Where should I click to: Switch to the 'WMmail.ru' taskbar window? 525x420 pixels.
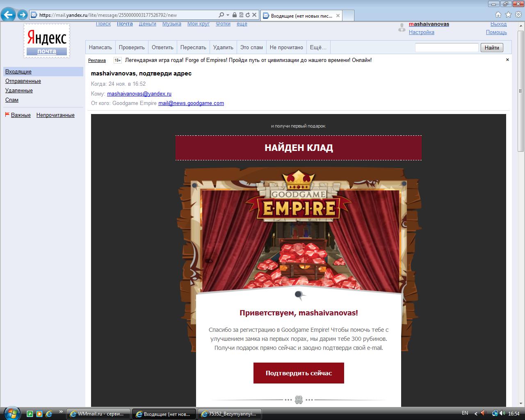pyautogui.click(x=98, y=414)
